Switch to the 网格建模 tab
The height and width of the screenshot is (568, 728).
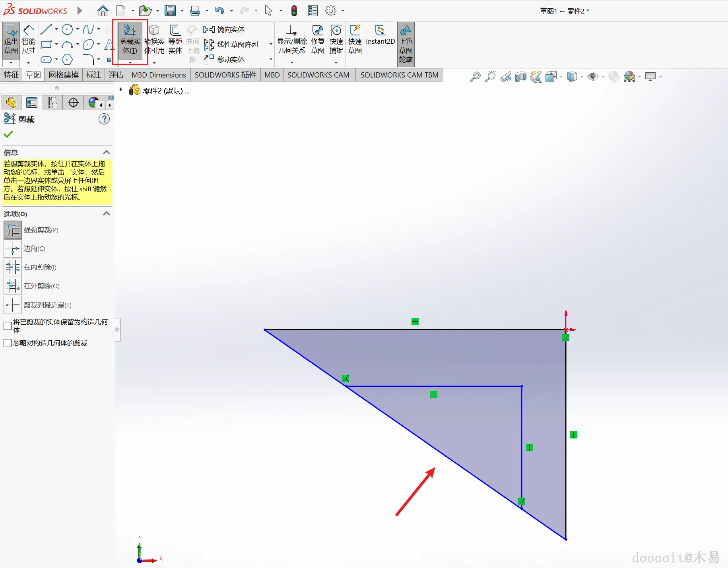[x=64, y=75]
